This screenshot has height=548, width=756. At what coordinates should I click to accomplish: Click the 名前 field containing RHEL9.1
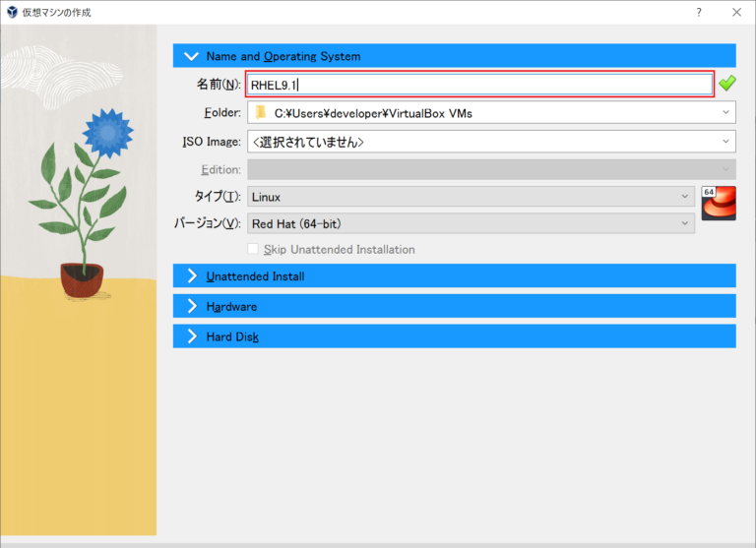tap(478, 85)
